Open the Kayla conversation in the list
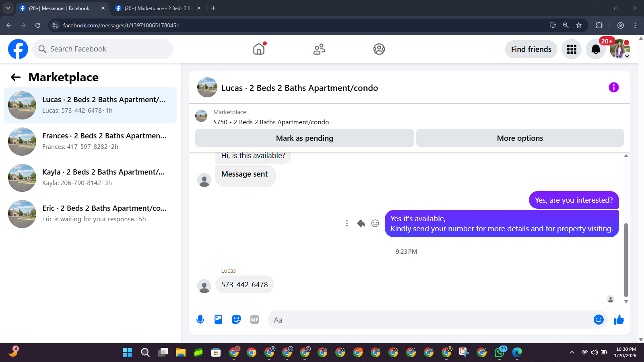 (91, 178)
